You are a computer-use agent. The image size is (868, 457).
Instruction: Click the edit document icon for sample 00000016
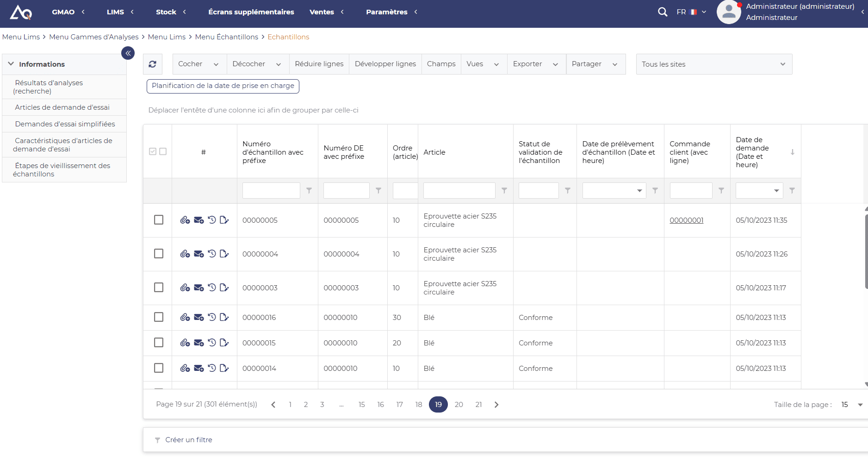(224, 317)
